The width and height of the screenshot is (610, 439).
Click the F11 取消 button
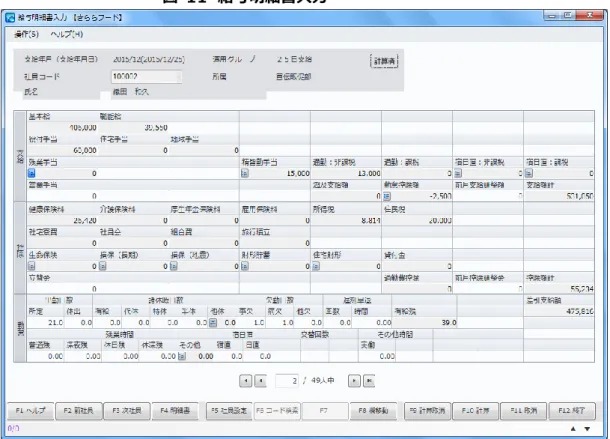pyautogui.click(x=524, y=411)
